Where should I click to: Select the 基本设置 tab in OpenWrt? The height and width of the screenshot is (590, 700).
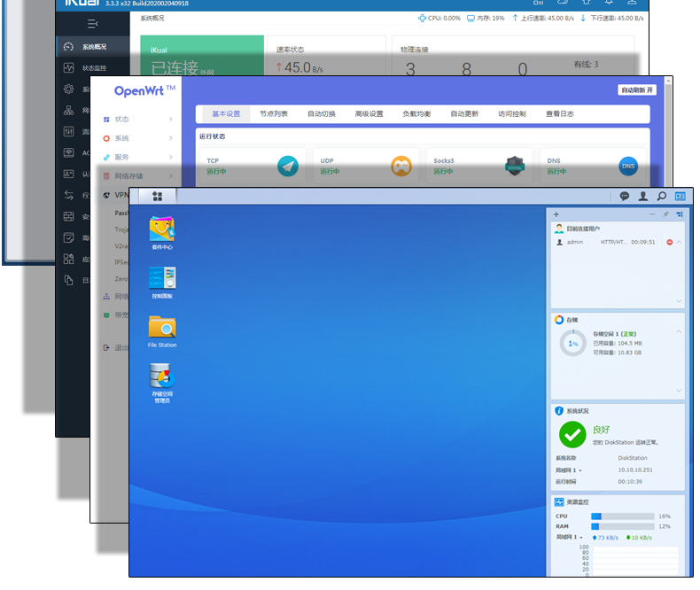pyautogui.click(x=226, y=113)
